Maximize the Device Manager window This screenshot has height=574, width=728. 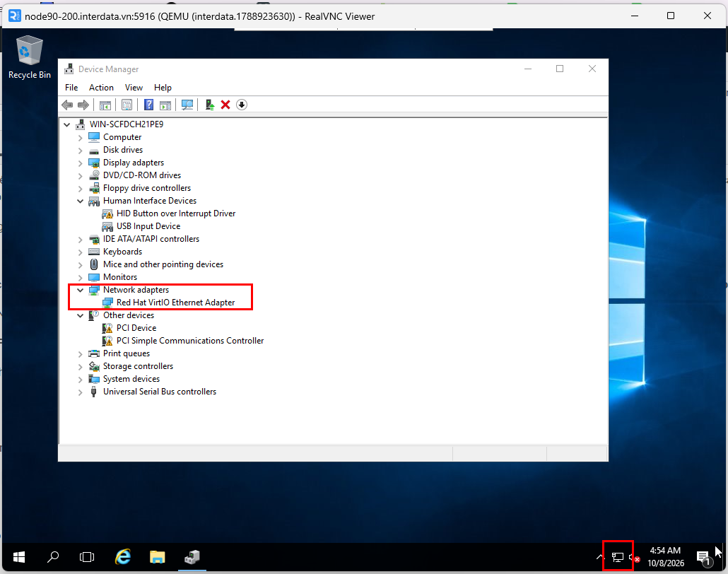[x=560, y=69]
